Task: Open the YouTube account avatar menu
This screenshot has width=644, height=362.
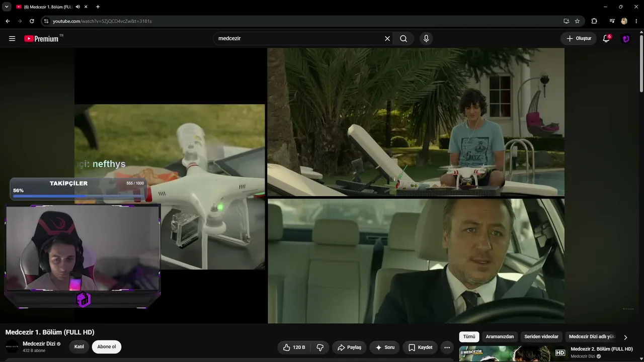Action: click(x=626, y=39)
